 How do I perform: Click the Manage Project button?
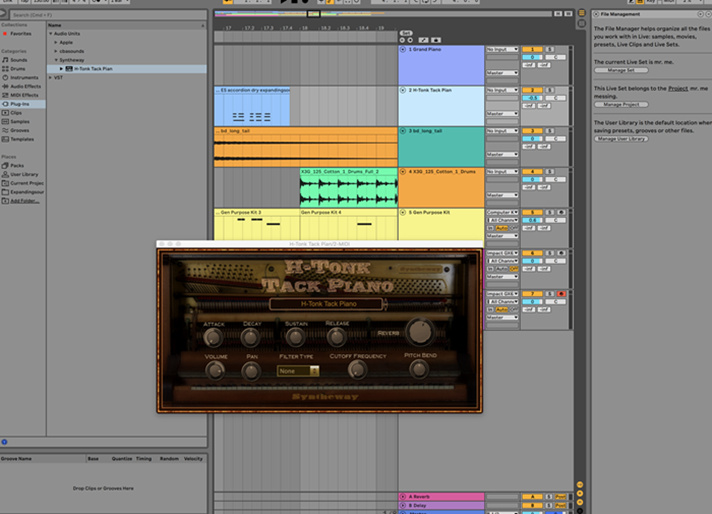(x=621, y=104)
